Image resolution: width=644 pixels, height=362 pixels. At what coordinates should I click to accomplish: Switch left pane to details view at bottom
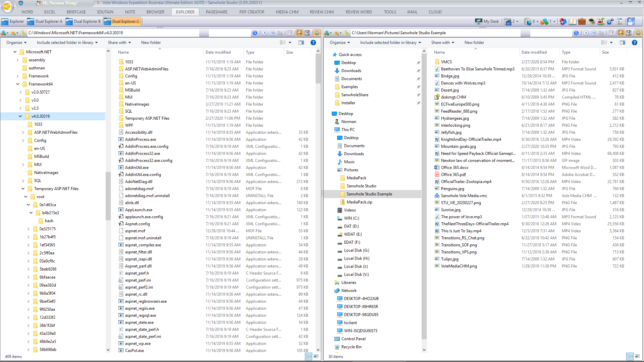(309, 356)
